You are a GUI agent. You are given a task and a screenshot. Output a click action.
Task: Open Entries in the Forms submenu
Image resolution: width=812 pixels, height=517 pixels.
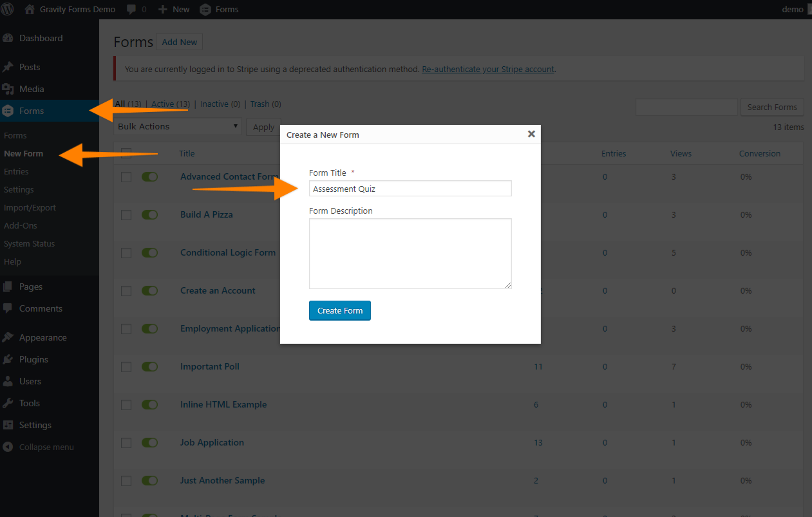coord(16,171)
